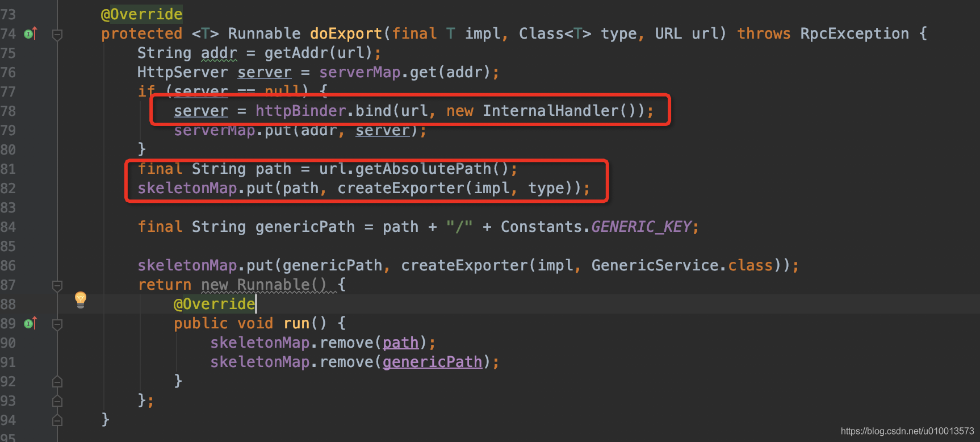Collapse the doExport method at line 74
Image resolution: width=980 pixels, height=442 pixels.
[x=57, y=35]
